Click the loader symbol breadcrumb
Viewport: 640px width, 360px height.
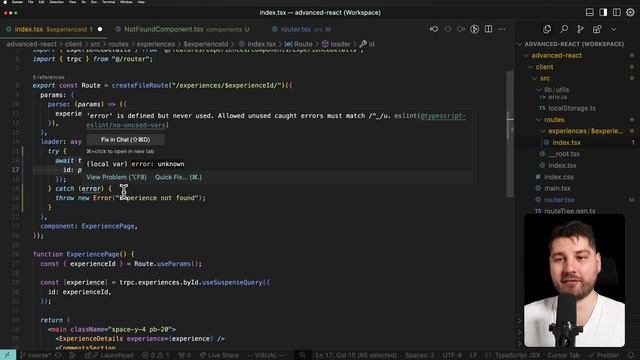click(336, 44)
